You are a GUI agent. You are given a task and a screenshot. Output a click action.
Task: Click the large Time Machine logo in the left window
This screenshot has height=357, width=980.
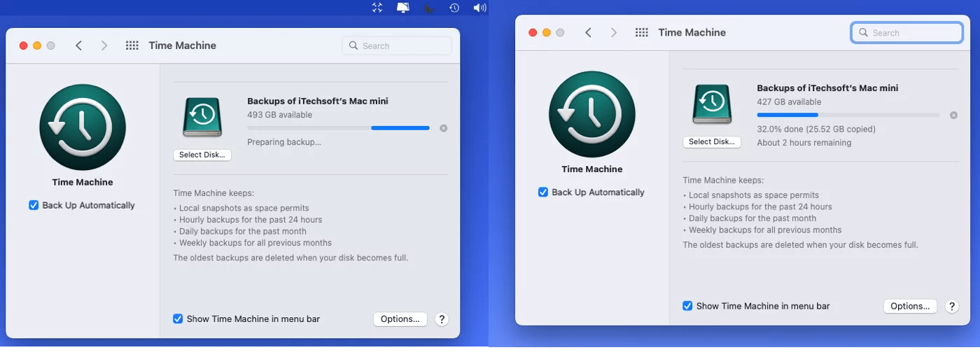click(83, 127)
